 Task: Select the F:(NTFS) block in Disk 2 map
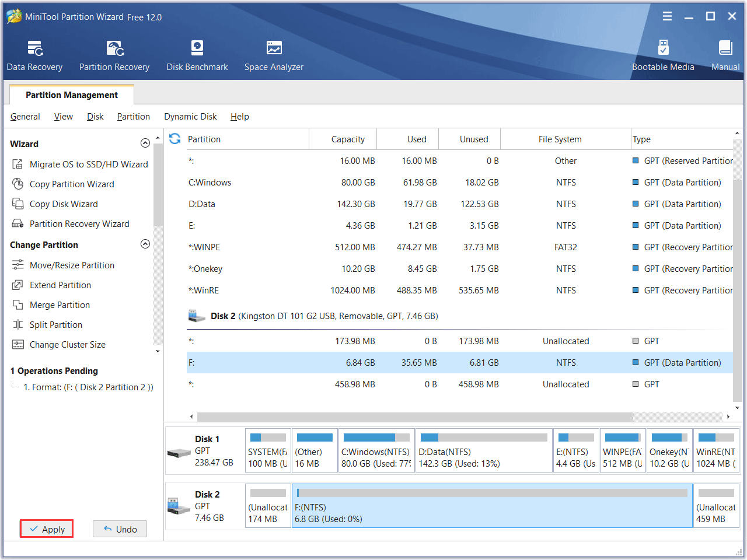click(492, 506)
